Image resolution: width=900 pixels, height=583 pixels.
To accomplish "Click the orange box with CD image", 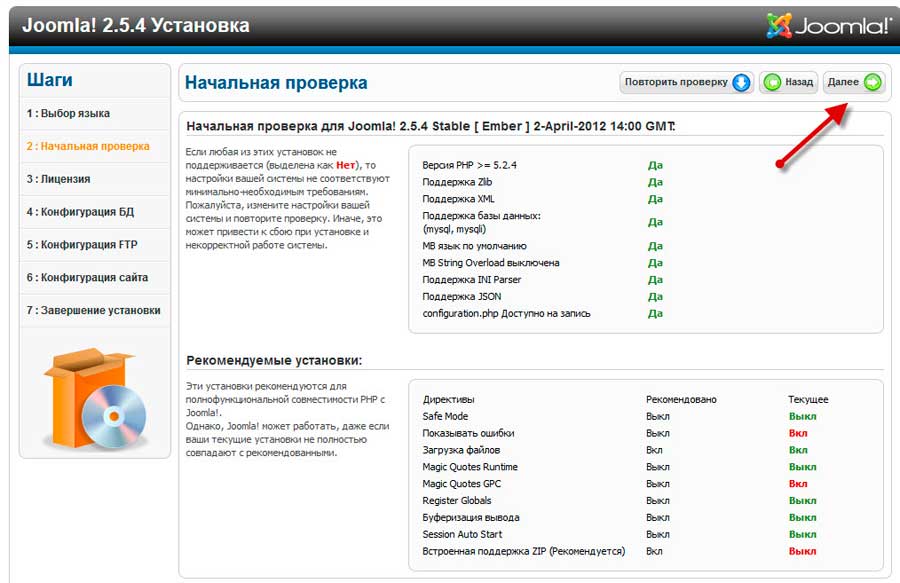I will 95,398.
